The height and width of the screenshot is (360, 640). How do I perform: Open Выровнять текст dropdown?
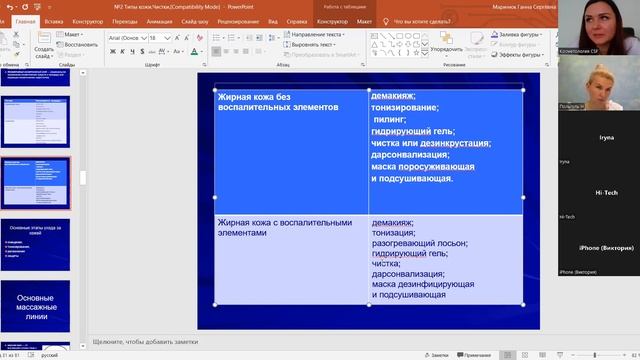pyautogui.click(x=310, y=44)
